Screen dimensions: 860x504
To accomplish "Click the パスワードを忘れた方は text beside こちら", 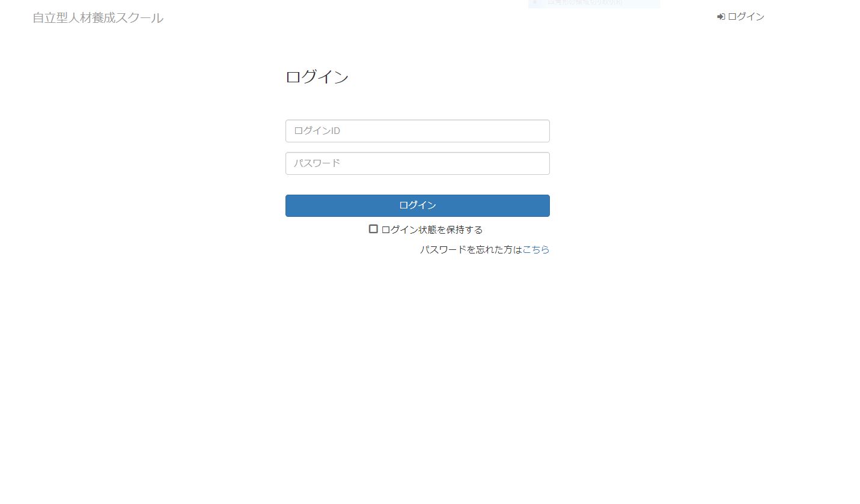I will point(471,249).
